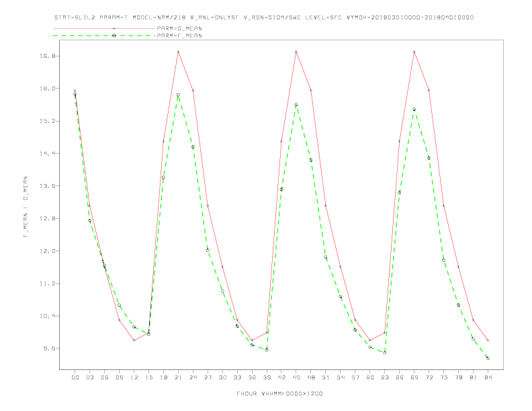Click the 48 x-axis hour label
Screen dimensions: 532x411
pyautogui.click(x=311, y=377)
